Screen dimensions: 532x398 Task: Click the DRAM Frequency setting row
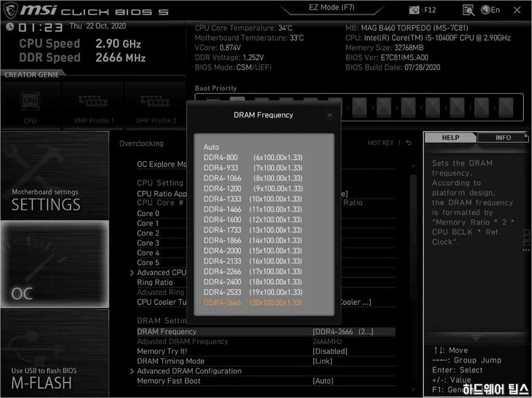pos(266,332)
